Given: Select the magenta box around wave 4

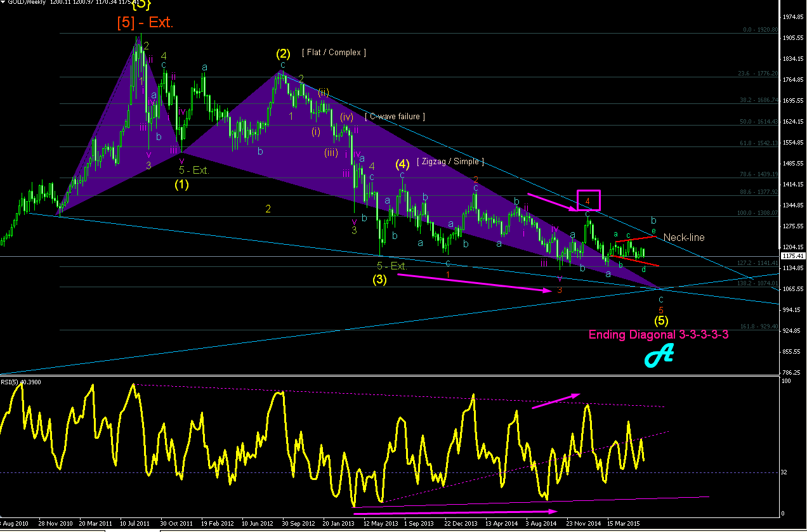Looking at the screenshot, I should pos(588,200).
